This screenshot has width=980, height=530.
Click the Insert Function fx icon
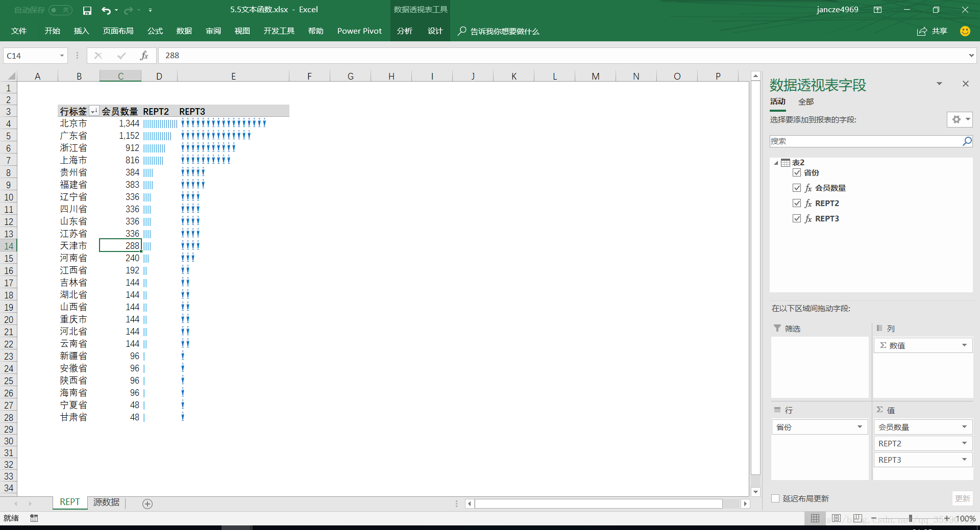[144, 56]
